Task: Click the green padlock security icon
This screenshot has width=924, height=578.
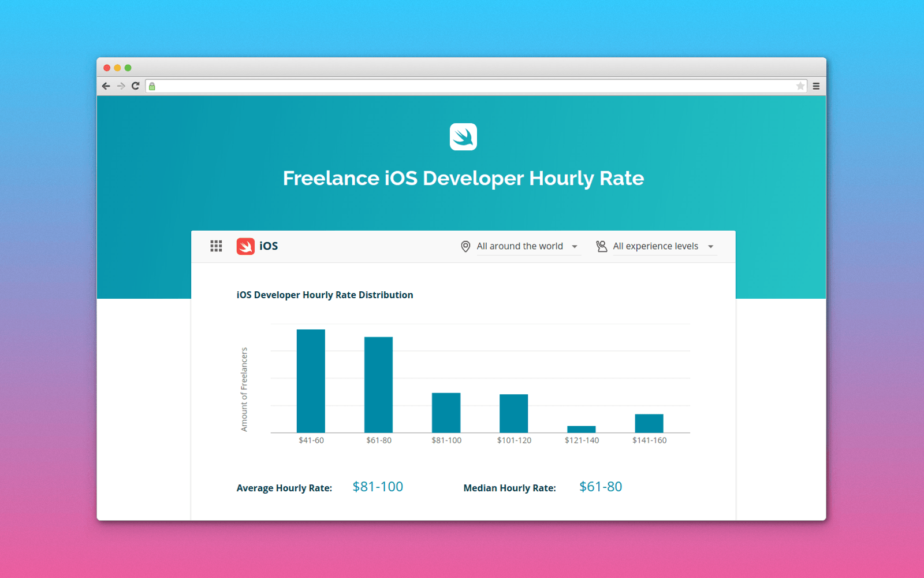Action: pyautogui.click(x=152, y=86)
